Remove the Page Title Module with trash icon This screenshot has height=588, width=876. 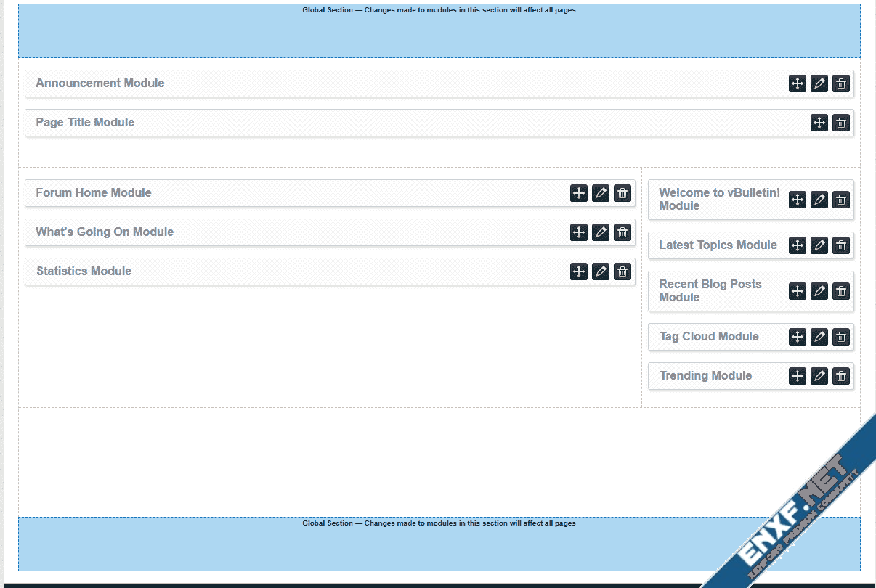[x=841, y=123]
